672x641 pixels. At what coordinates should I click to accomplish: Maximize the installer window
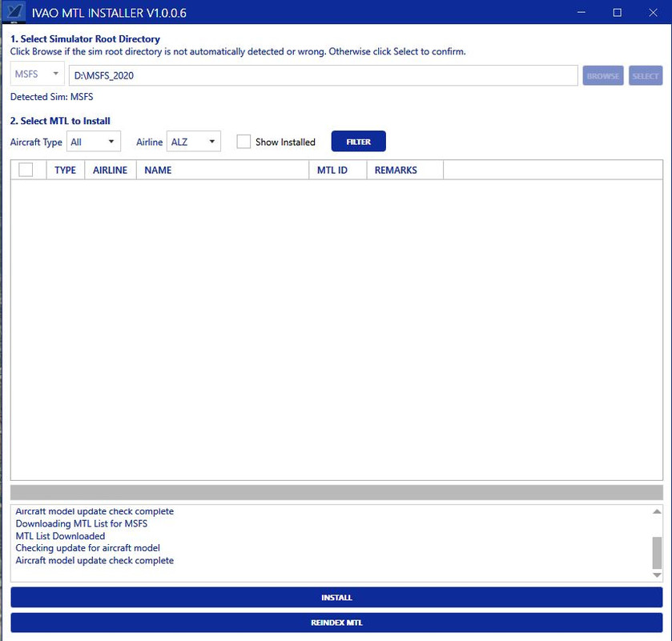click(618, 13)
